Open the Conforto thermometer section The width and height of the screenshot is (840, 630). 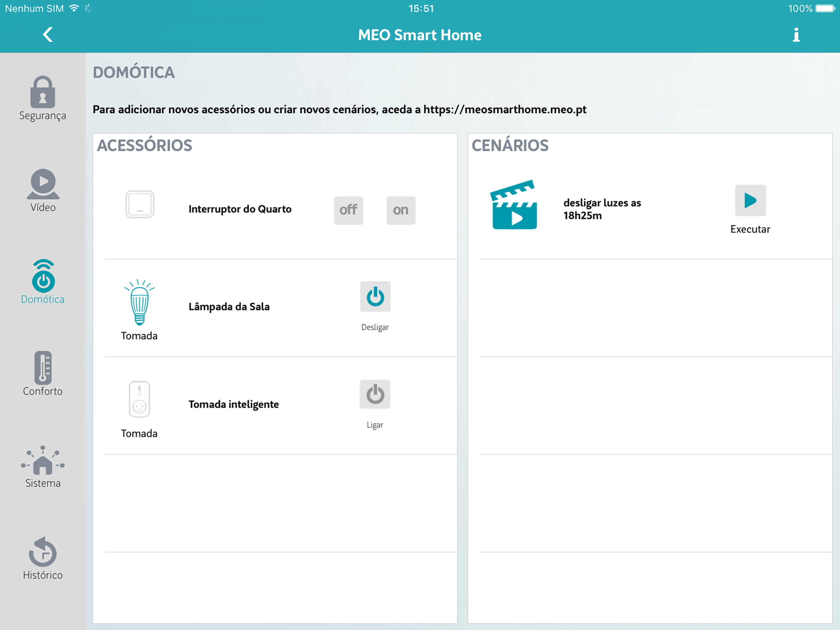43,373
